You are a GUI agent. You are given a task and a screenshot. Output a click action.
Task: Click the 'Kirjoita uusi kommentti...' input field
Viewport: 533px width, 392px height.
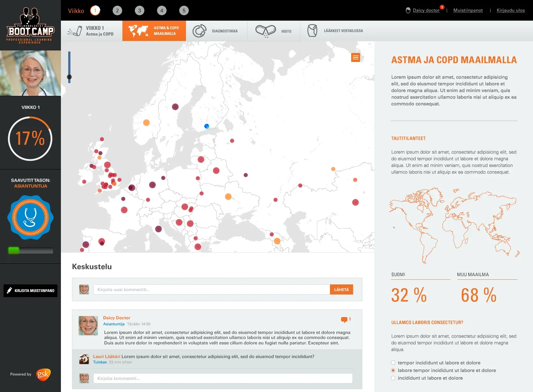click(x=212, y=289)
